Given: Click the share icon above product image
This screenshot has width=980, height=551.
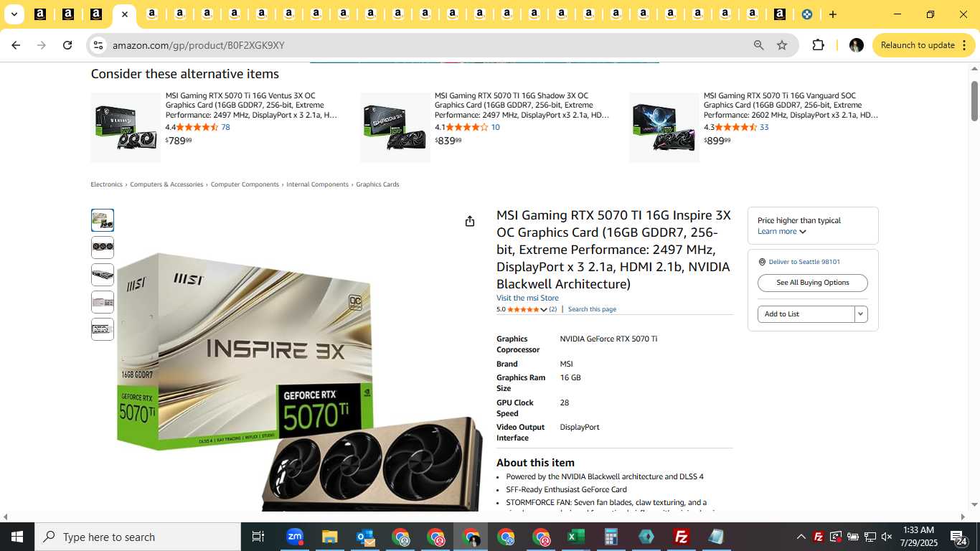Looking at the screenshot, I should 470,221.
